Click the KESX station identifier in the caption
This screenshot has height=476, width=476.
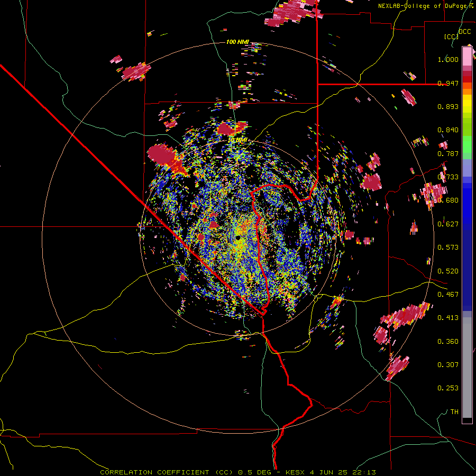point(295,472)
